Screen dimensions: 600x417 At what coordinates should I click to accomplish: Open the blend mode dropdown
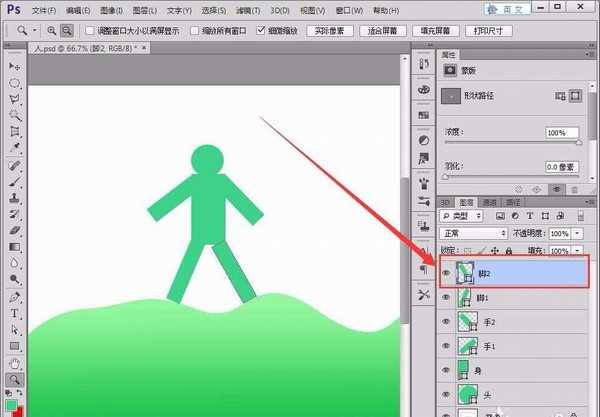coord(473,233)
